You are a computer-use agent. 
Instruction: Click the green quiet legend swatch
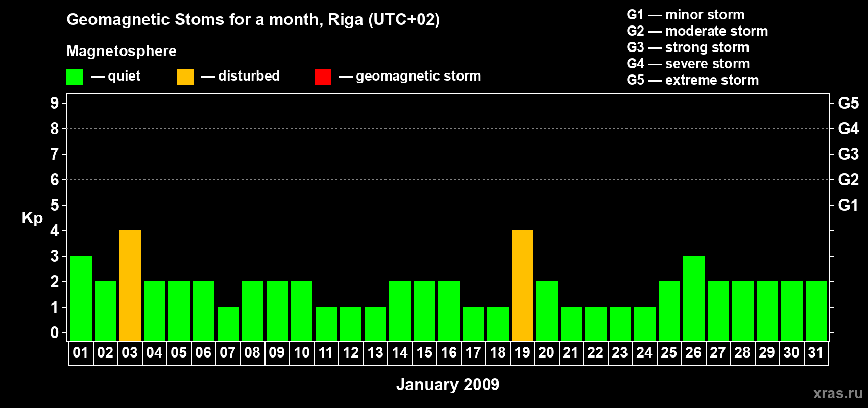click(x=75, y=77)
